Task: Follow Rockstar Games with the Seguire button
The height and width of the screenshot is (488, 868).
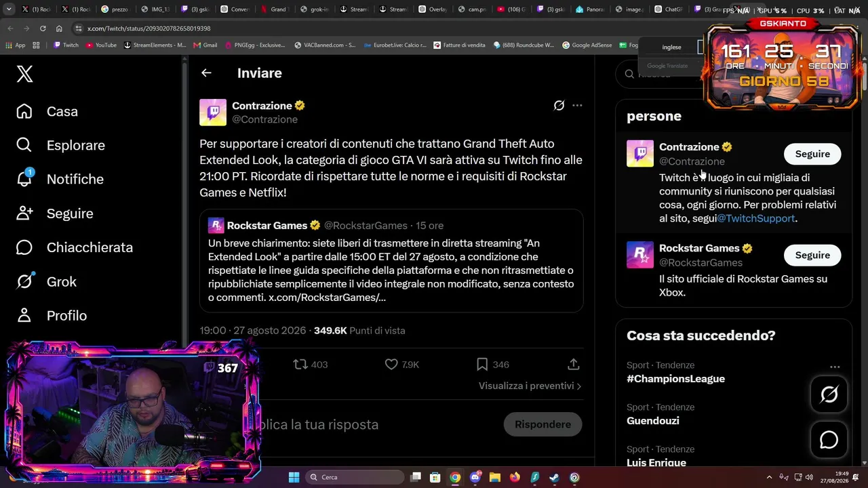Action: click(812, 255)
